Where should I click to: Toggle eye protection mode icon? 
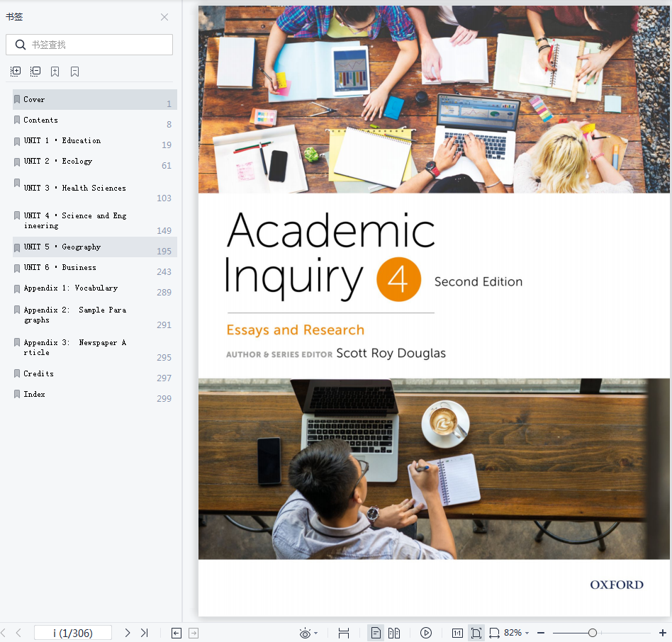(x=305, y=633)
